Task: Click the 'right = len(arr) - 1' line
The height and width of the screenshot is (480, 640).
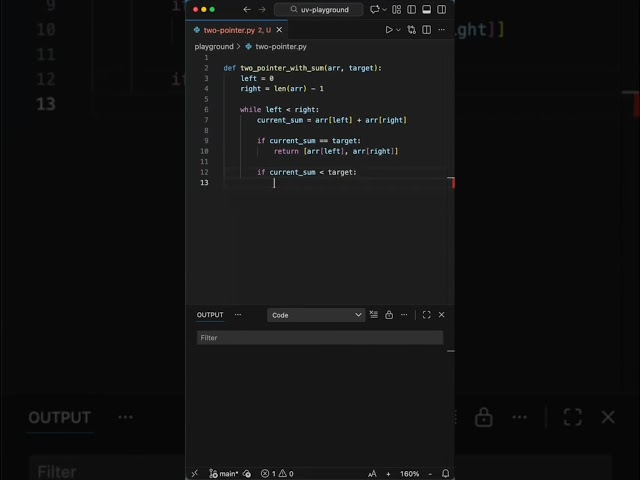Action: tap(282, 89)
